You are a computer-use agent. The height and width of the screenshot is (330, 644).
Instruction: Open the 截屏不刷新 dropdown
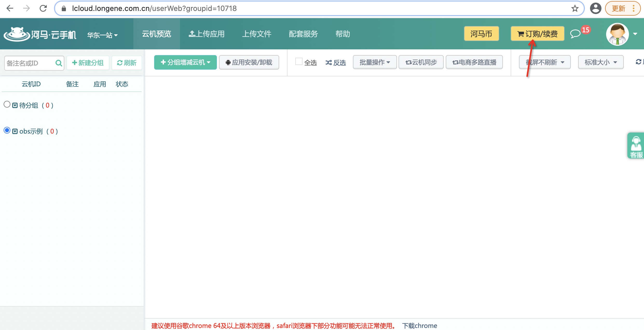pos(545,62)
